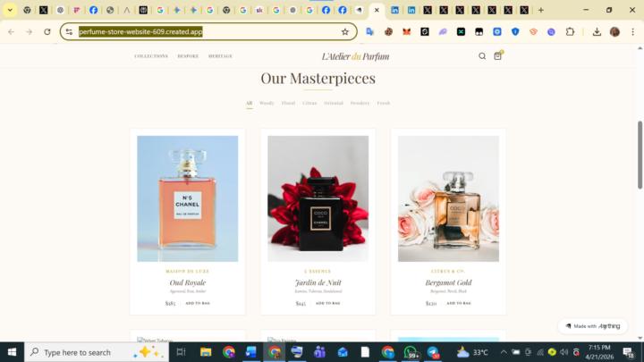Open the volume icon in system tray
This screenshot has width=644, height=362.
click(563, 352)
